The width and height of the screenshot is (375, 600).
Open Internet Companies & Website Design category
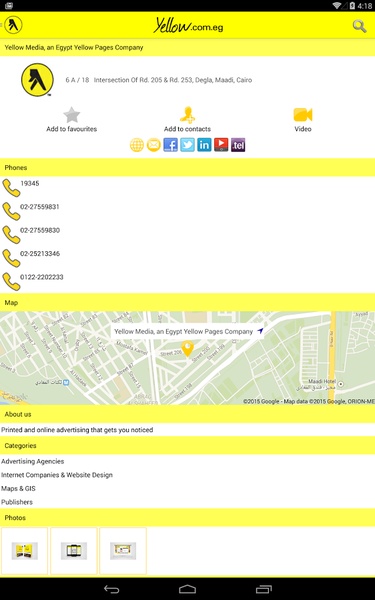point(57,475)
